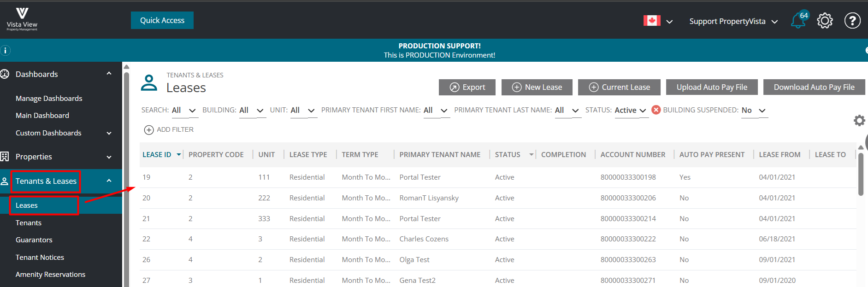Open Support PropertyVista user menu
Image resolution: width=868 pixels, height=287 pixels.
[x=733, y=21]
